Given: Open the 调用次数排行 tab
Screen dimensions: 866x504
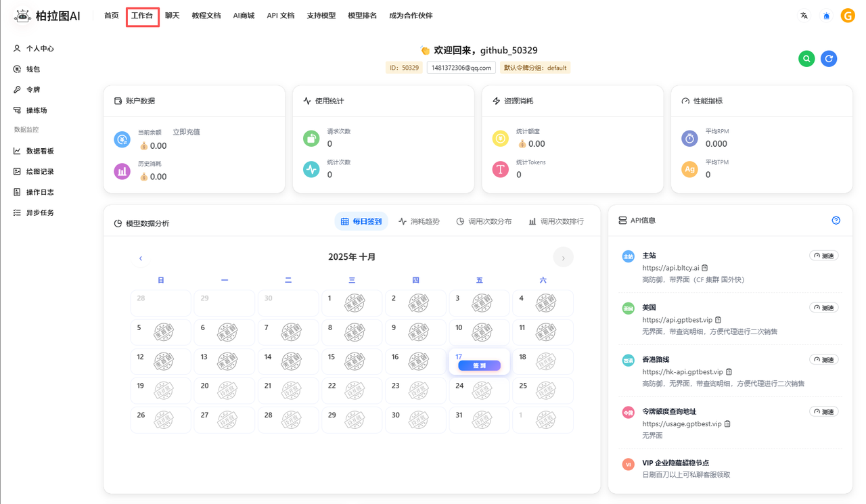Looking at the screenshot, I should tap(556, 221).
